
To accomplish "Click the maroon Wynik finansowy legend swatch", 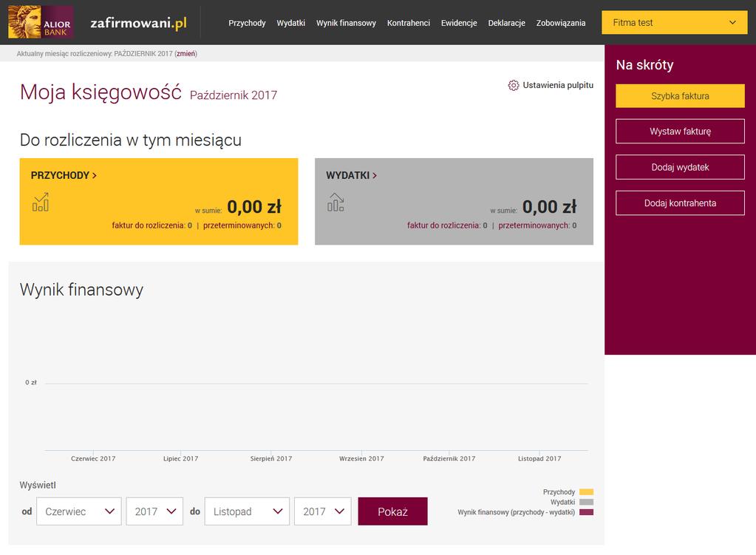I will tap(586, 512).
